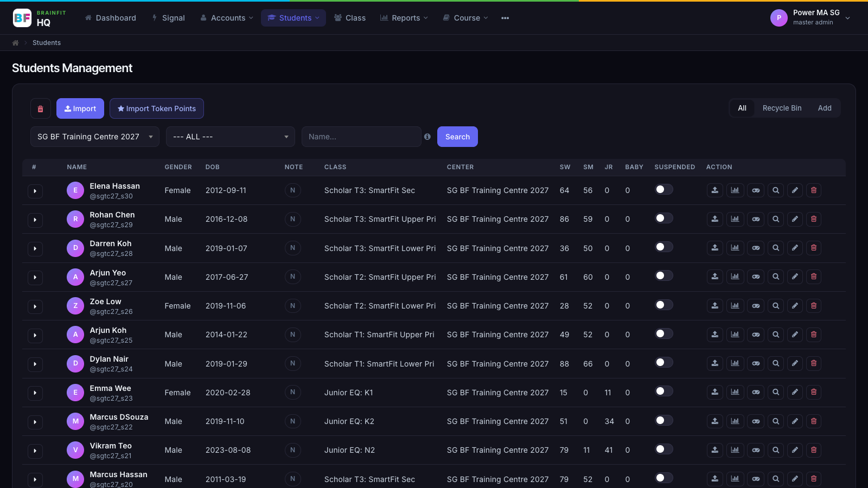The image size is (868, 488).
Task: Toggle suspended switch for Arjun Yeo
Action: 663,275
